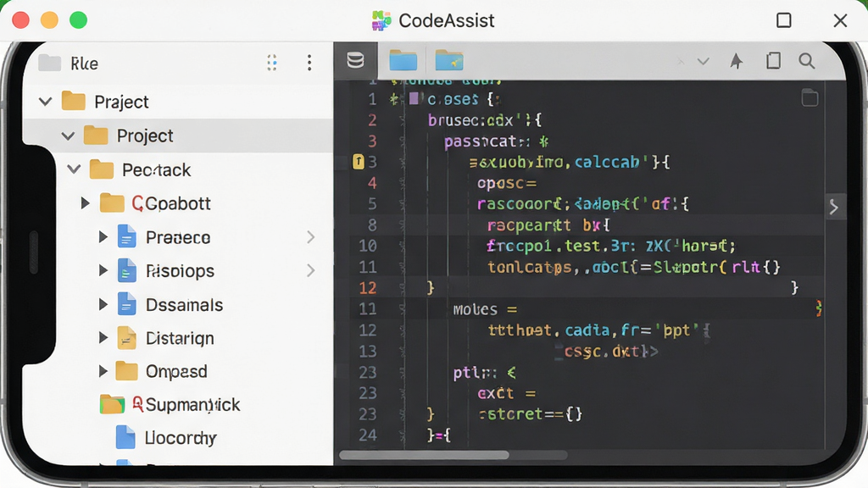Click the CodeAssist logo in the title bar
This screenshot has height=488, width=868.
(381, 20)
